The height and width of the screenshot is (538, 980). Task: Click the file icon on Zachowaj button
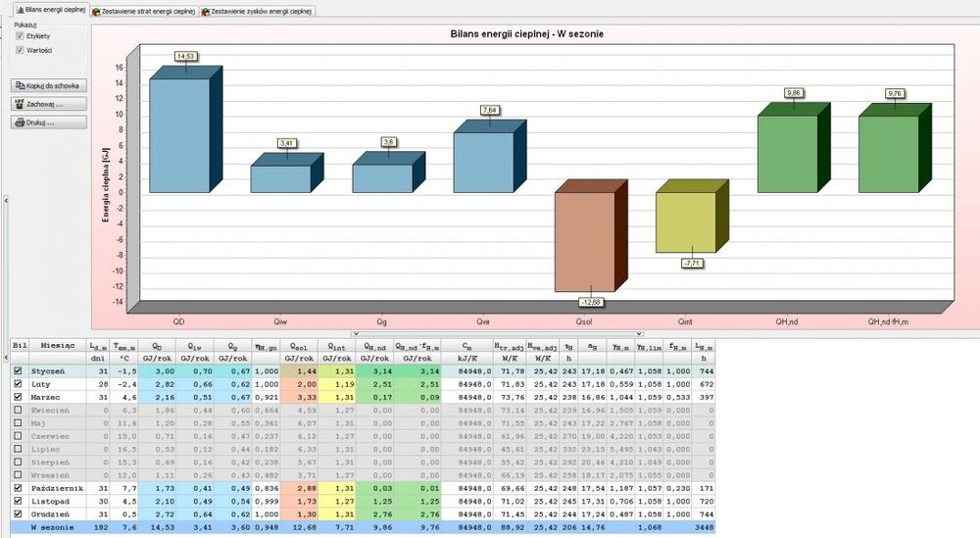pyautogui.click(x=19, y=104)
